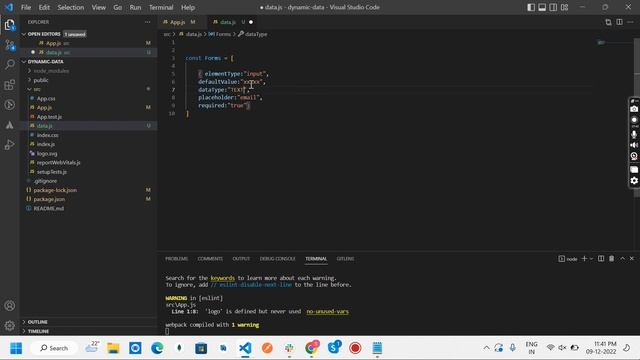
Task: Open Microsoft Edge from taskbar
Action: pos(157,348)
